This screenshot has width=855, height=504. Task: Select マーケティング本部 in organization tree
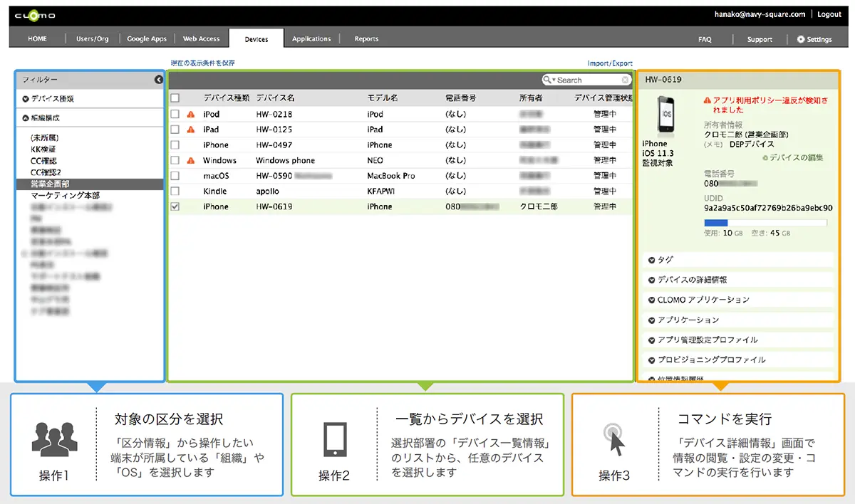tap(65, 196)
